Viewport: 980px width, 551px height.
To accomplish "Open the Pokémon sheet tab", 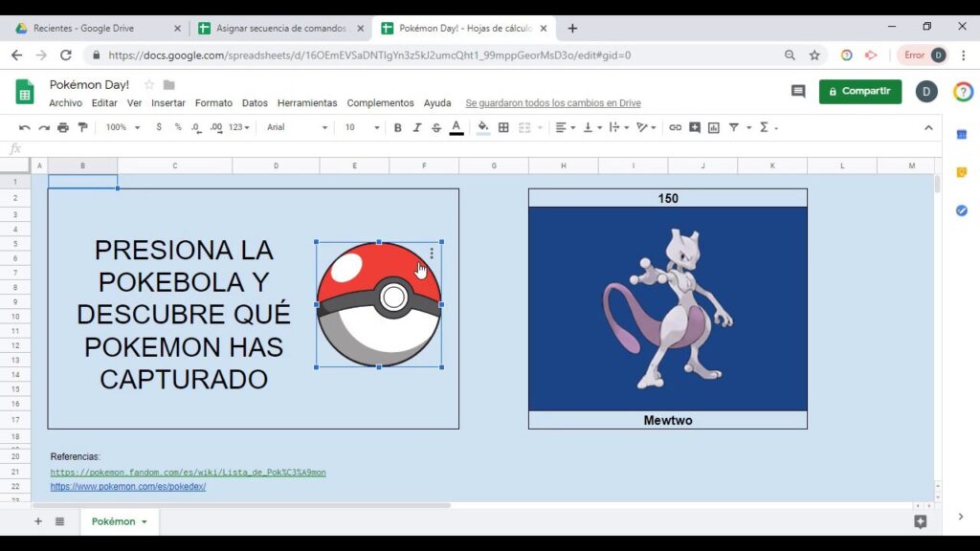I will pyautogui.click(x=119, y=521).
